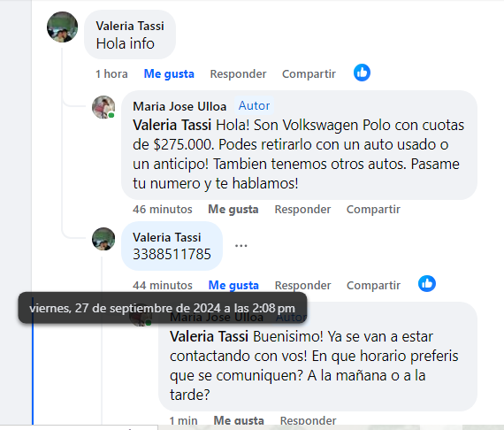504x430 pixels.
Task: Toggle Me gusta on Volkswagen Polo reply
Action: click(233, 210)
